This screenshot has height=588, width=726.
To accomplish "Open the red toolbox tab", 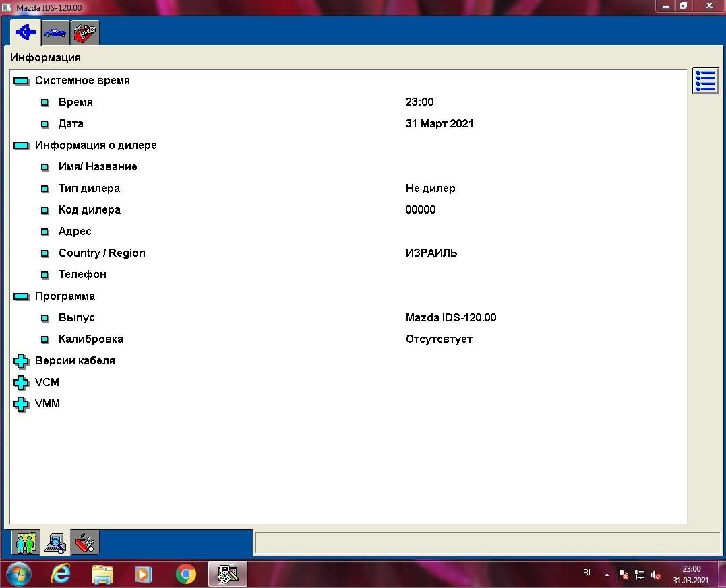I will point(85,33).
